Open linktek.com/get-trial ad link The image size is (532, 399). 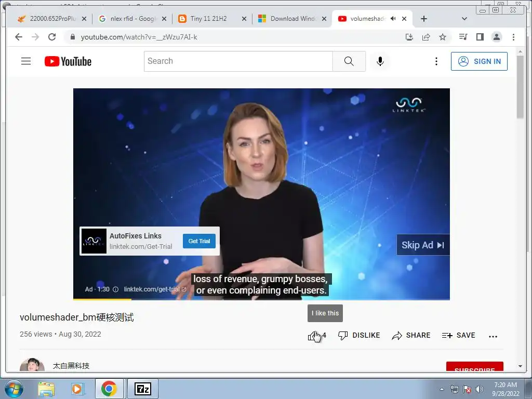coord(155,289)
